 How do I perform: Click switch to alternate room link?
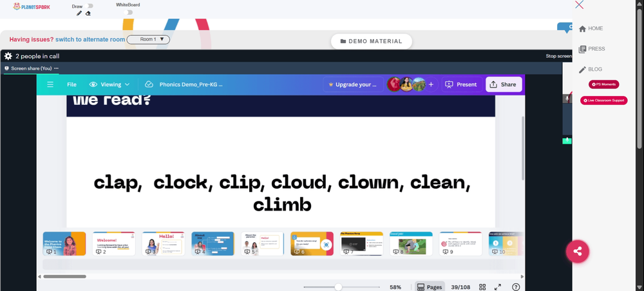[x=90, y=39]
